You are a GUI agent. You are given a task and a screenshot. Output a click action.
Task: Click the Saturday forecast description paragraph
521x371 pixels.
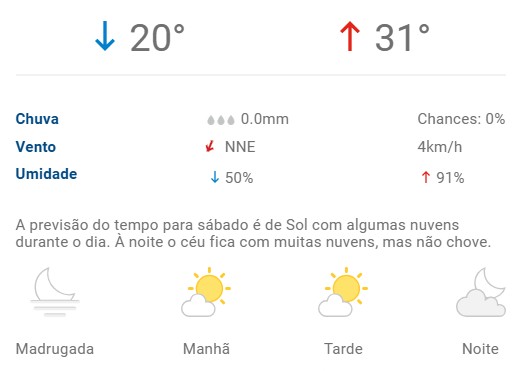point(253,234)
